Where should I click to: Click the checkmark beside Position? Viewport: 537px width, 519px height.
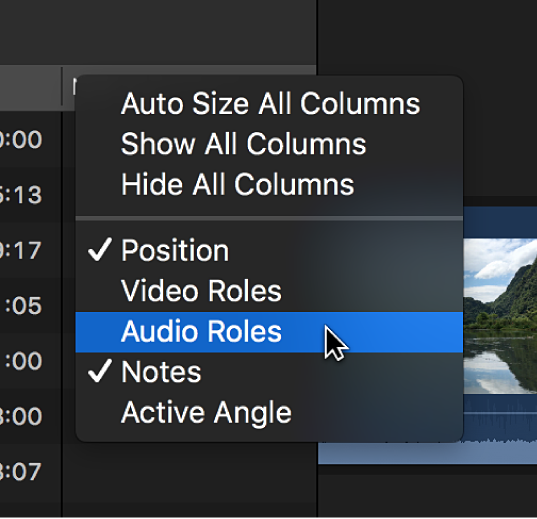100,250
